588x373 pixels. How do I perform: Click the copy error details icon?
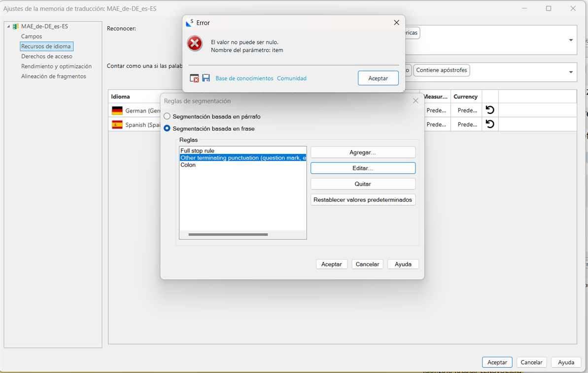tap(194, 78)
